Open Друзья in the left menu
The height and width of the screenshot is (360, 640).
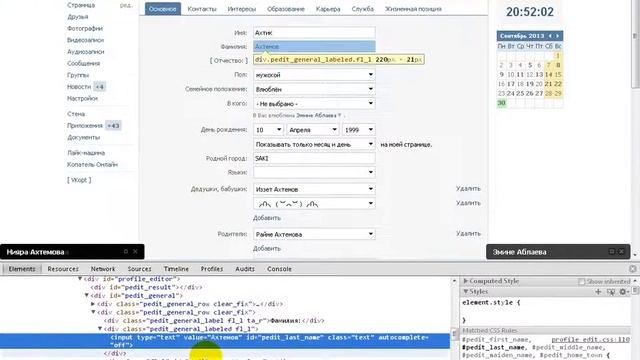78,17
